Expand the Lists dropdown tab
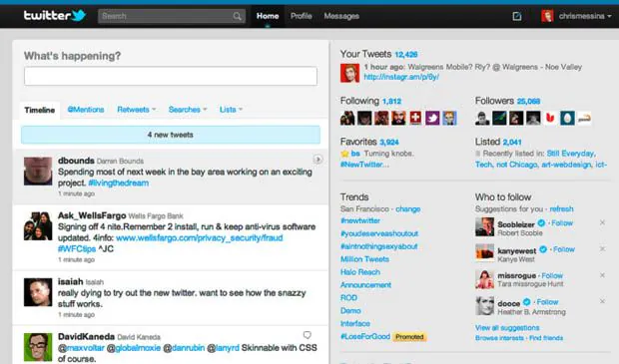This screenshot has width=619, height=364. (x=231, y=110)
